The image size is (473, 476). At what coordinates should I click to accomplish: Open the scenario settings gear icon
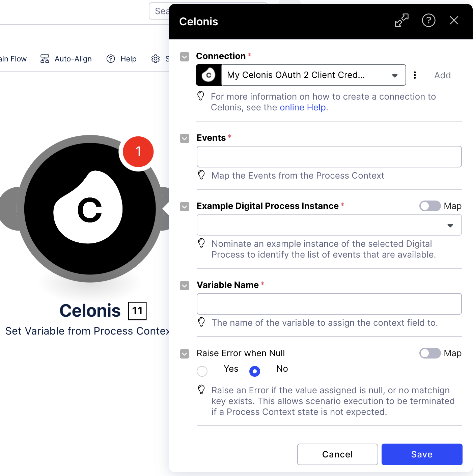[155, 59]
